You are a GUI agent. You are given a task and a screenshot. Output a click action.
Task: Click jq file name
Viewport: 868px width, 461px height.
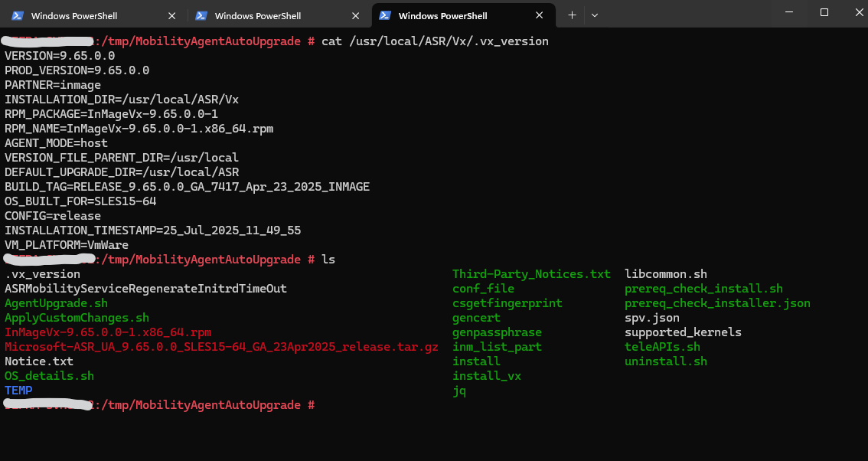pyautogui.click(x=459, y=391)
